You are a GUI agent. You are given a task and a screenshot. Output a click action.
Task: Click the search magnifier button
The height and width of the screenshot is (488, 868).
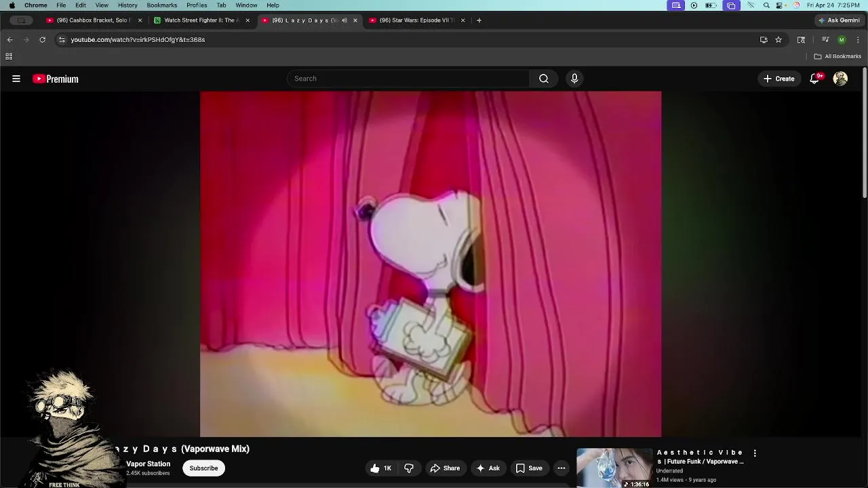[544, 79]
